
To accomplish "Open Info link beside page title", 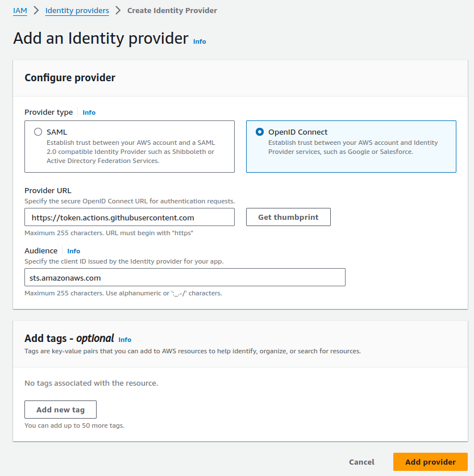I will click(199, 41).
